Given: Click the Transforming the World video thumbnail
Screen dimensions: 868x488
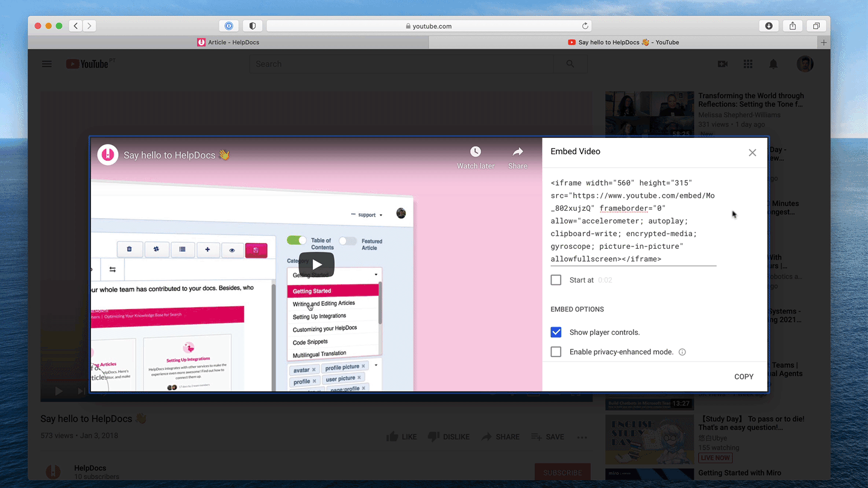Looking at the screenshot, I should click(x=650, y=114).
